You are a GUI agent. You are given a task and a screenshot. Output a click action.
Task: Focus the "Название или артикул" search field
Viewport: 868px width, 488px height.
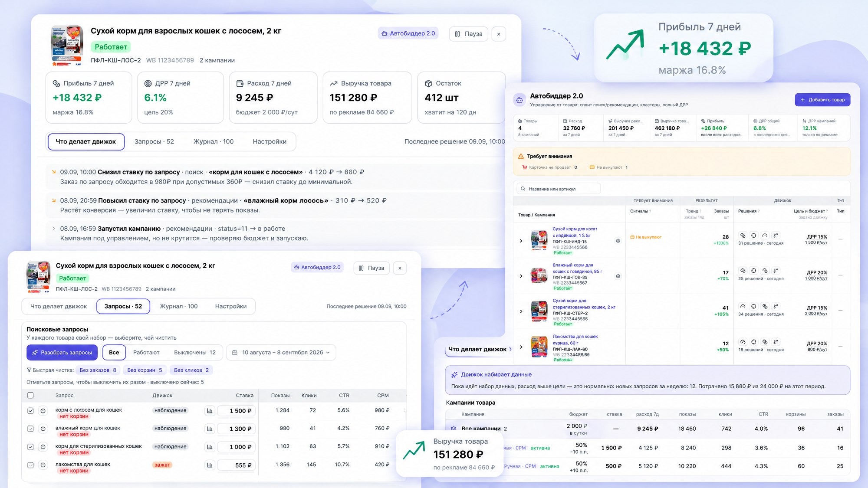(x=559, y=189)
